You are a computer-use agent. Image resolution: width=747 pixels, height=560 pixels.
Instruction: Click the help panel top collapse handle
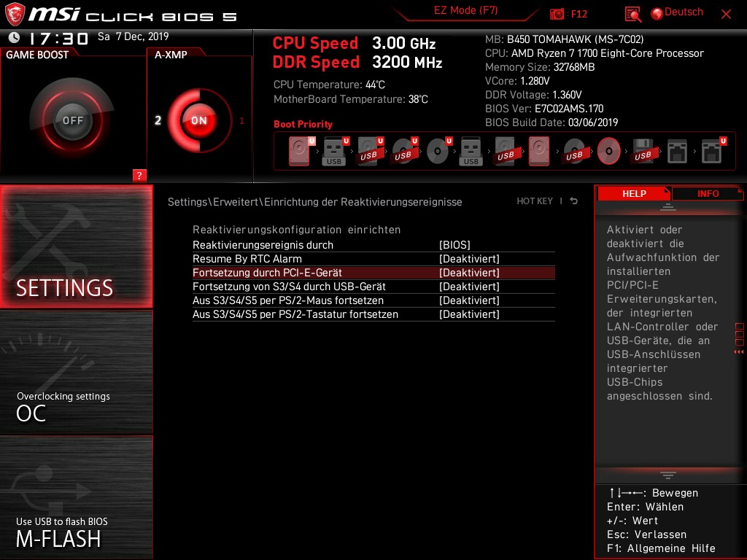point(668,207)
